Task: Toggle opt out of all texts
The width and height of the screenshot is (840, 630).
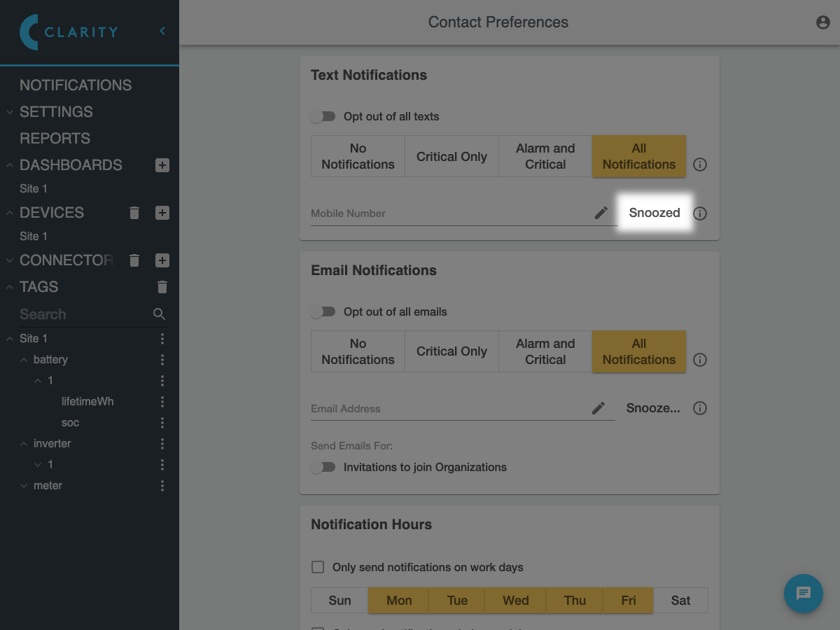Action: (323, 117)
